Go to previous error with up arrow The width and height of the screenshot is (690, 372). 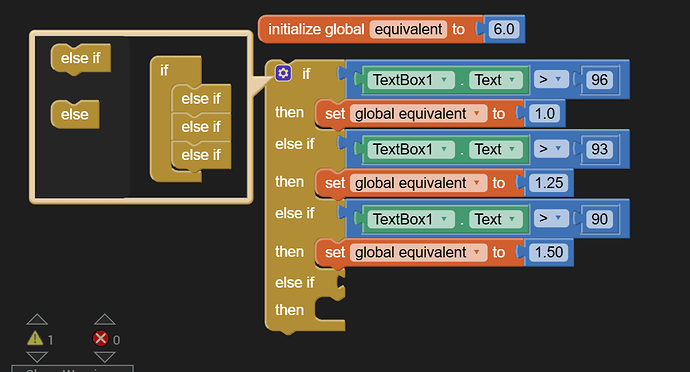(105, 319)
